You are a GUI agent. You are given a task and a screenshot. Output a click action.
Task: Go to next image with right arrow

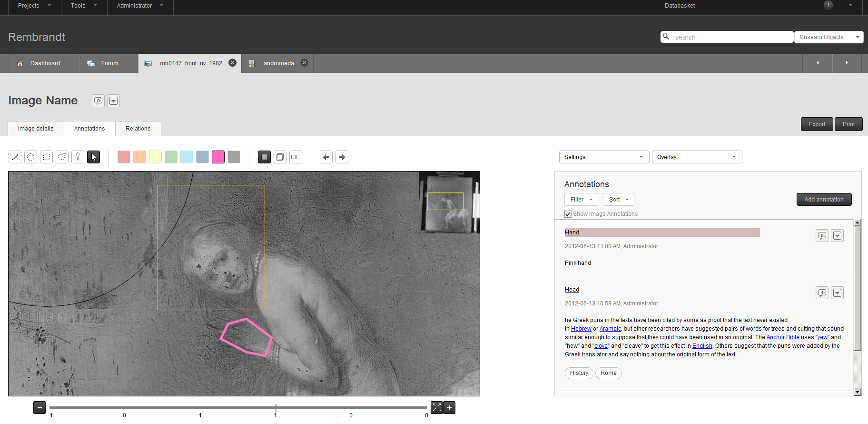(342, 157)
